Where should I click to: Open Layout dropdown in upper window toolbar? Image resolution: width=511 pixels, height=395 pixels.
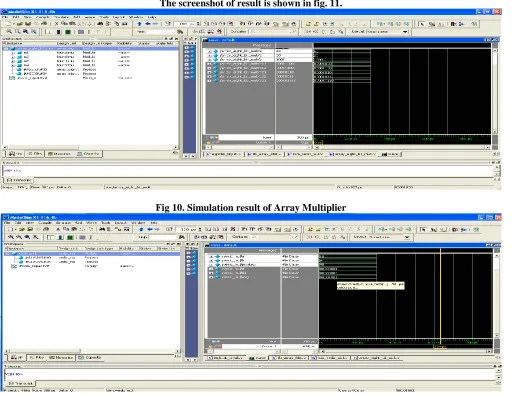[x=405, y=32]
